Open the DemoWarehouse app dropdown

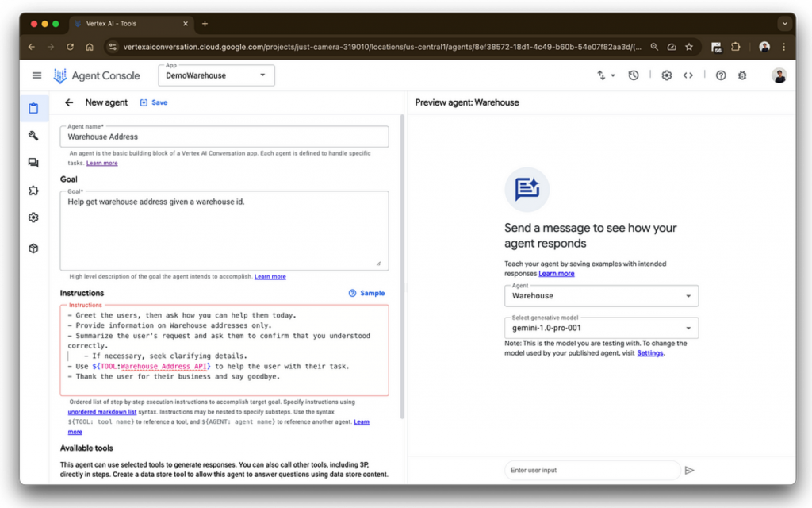coord(216,75)
